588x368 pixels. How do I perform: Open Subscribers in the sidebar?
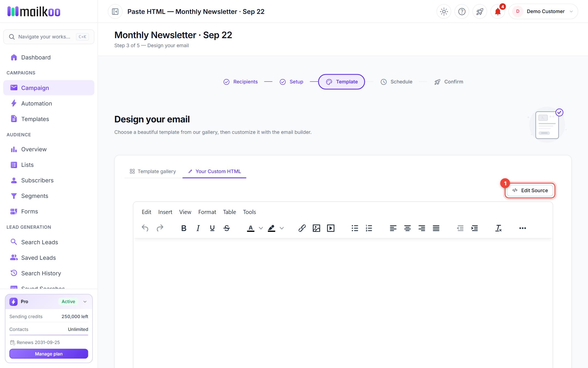point(49,180)
